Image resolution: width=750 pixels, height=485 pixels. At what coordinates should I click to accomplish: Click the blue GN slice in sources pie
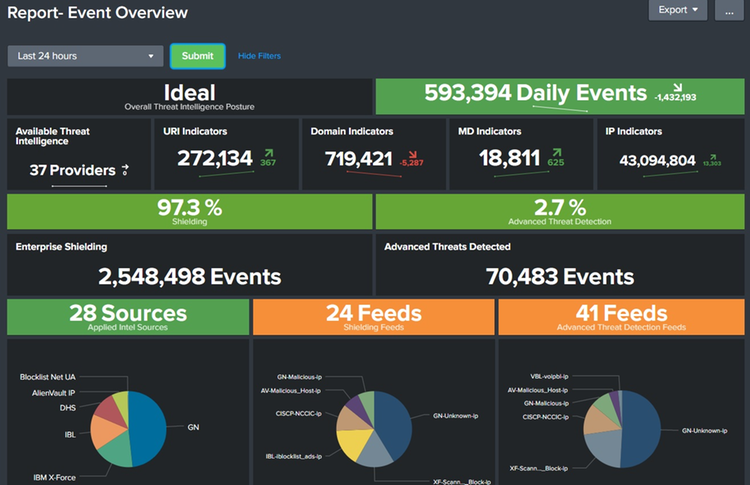click(152, 425)
